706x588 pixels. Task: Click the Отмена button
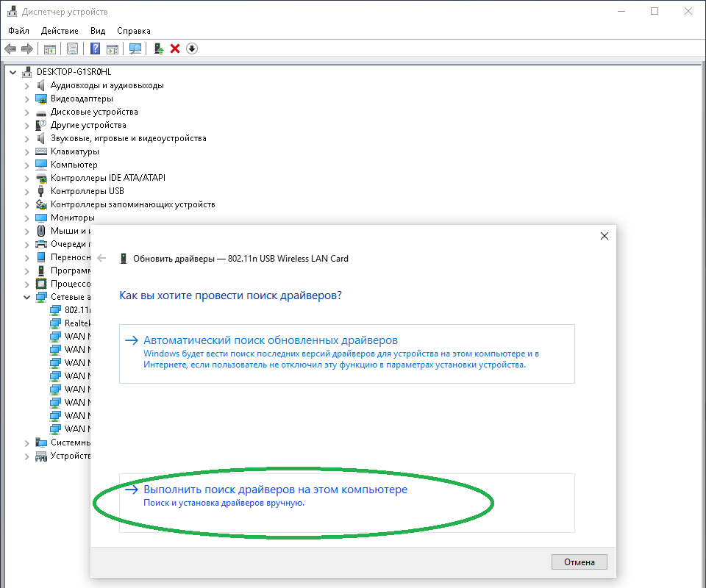click(579, 562)
